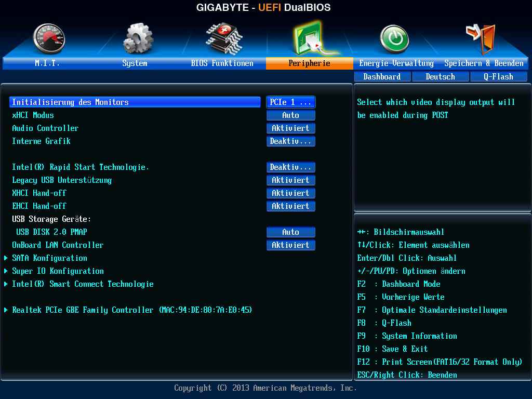Screen dimensions: 532x399
Task: Open USB DISK 2.0 PMAP Auto dropdown
Action: [291, 232]
